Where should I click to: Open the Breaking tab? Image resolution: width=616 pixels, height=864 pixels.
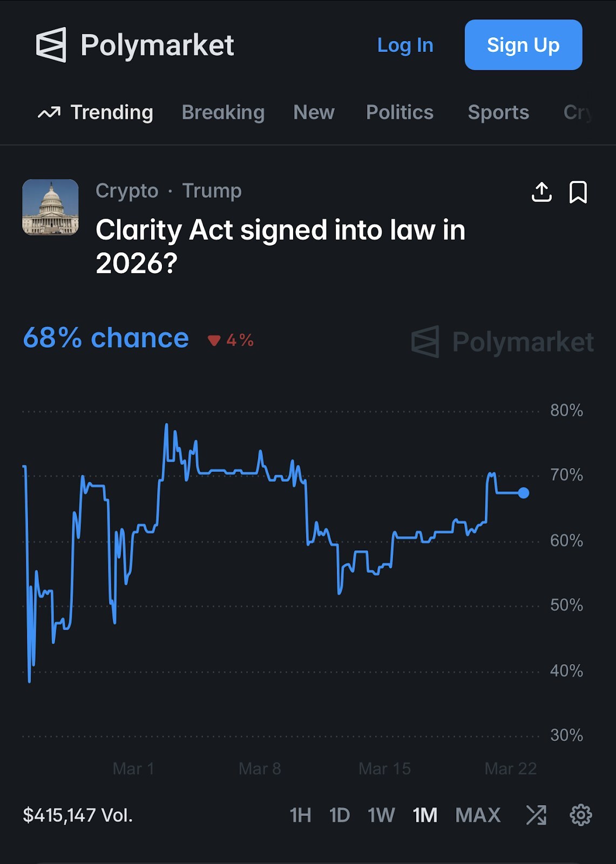pyautogui.click(x=223, y=112)
